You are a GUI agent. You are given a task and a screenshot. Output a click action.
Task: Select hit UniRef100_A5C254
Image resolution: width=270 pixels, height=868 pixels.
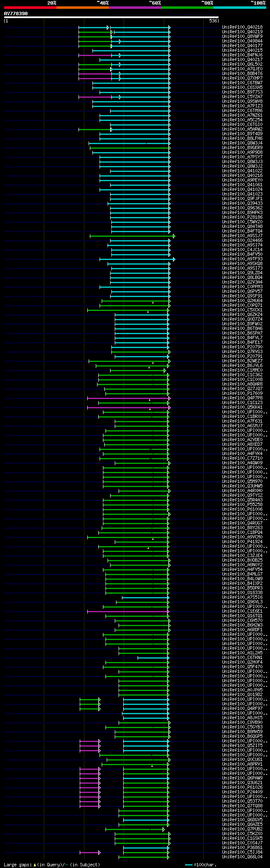click(242, 120)
